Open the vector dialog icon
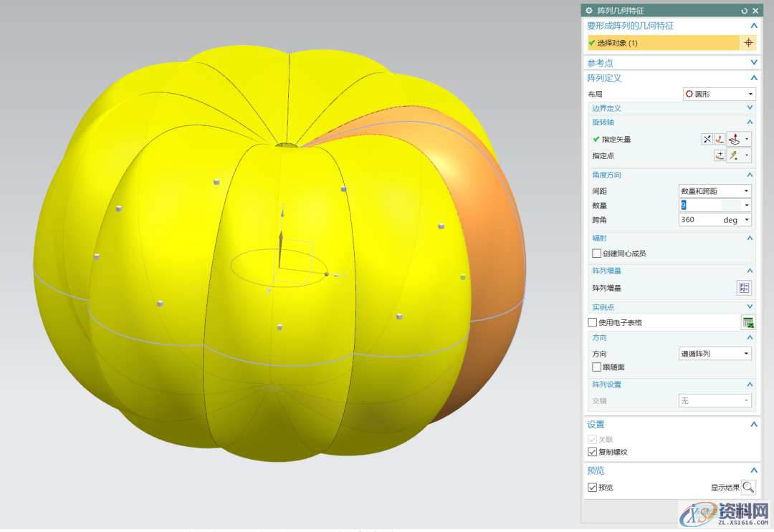 pyautogui.click(x=719, y=140)
